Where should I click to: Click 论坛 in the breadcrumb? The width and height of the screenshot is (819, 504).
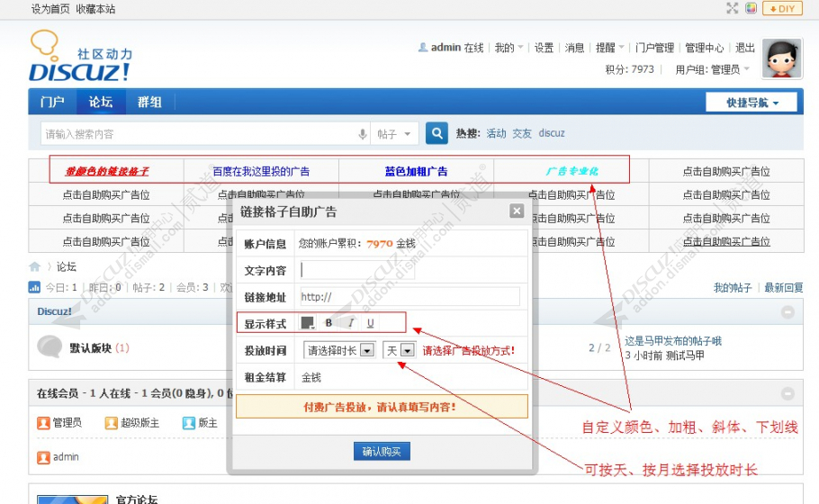(x=67, y=267)
